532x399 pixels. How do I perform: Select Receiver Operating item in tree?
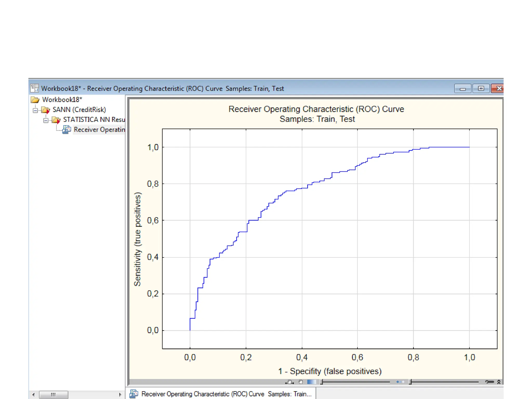coord(99,130)
